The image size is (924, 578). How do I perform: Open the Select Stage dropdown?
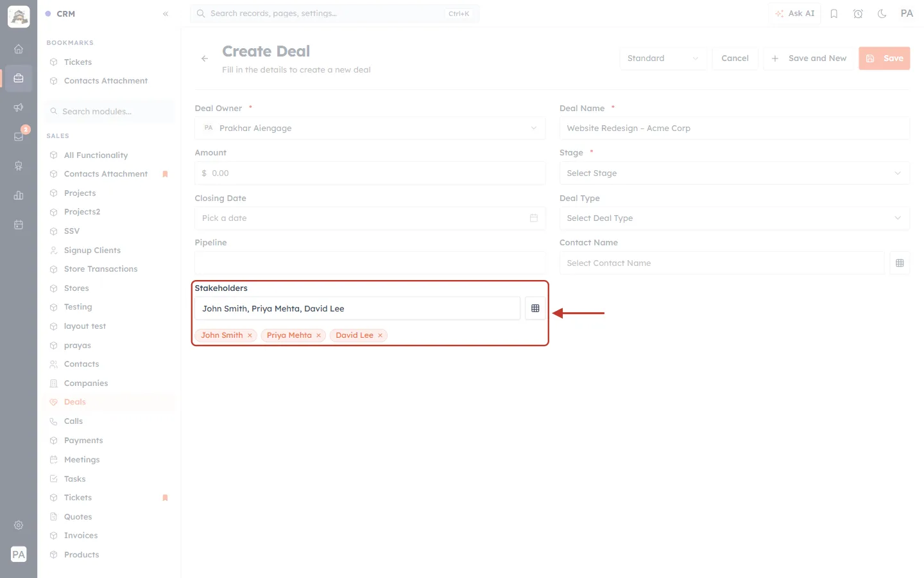tap(735, 173)
